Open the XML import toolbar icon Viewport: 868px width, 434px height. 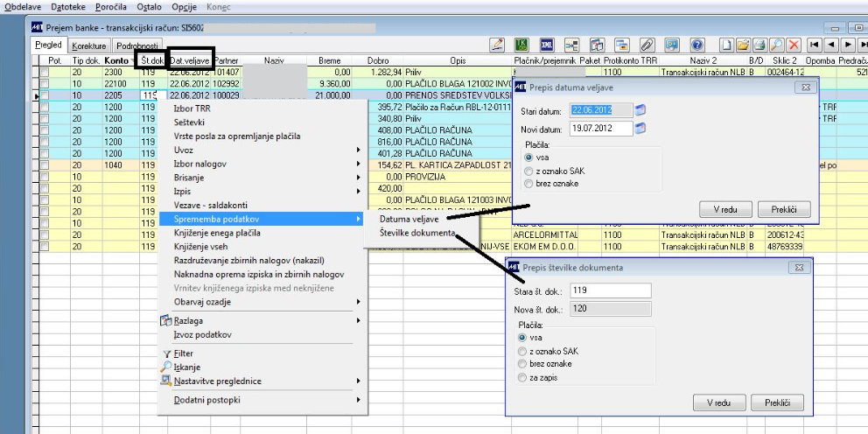pyautogui.click(x=547, y=45)
